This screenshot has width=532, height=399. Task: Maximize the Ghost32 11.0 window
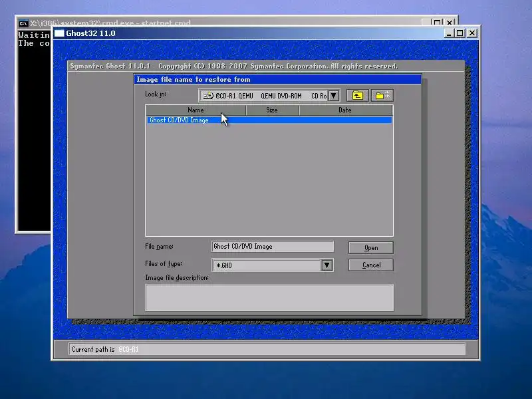tap(460, 33)
